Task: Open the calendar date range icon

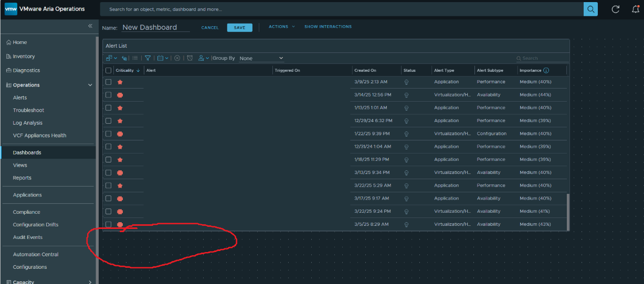Action: point(160,58)
